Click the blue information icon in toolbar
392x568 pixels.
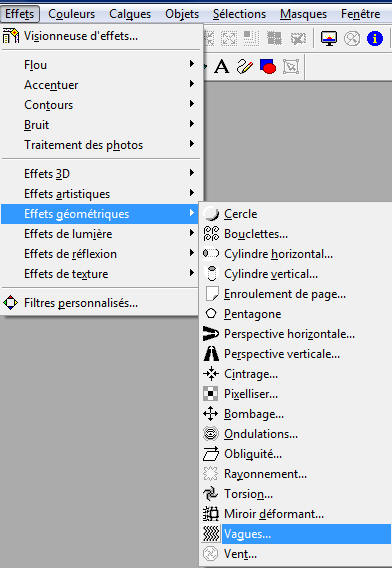coord(375,38)
